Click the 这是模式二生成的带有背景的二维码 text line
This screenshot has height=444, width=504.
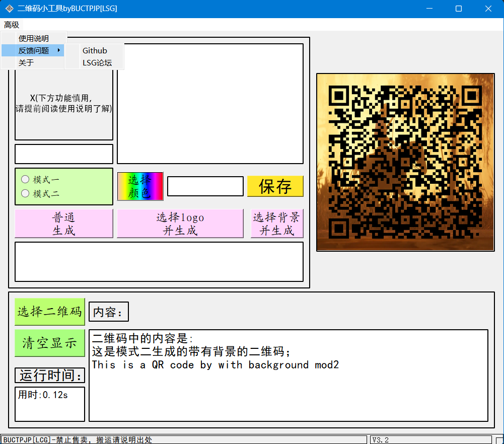point(191,351)
